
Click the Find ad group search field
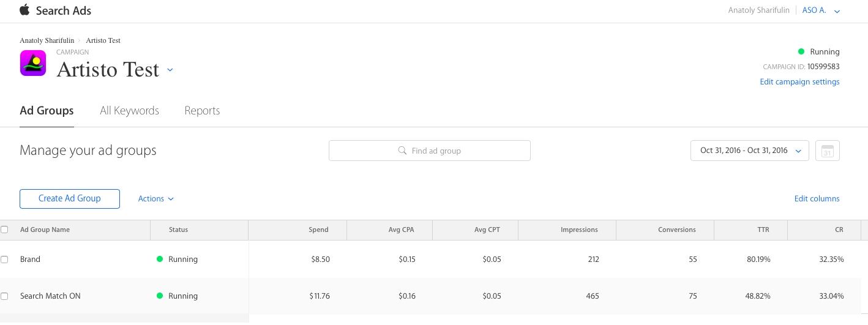point(436,151)
